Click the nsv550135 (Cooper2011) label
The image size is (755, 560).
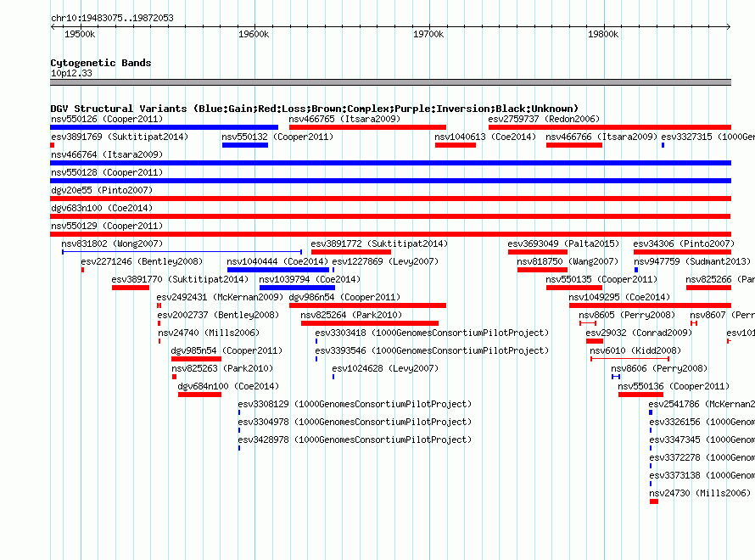click(601, 279)
